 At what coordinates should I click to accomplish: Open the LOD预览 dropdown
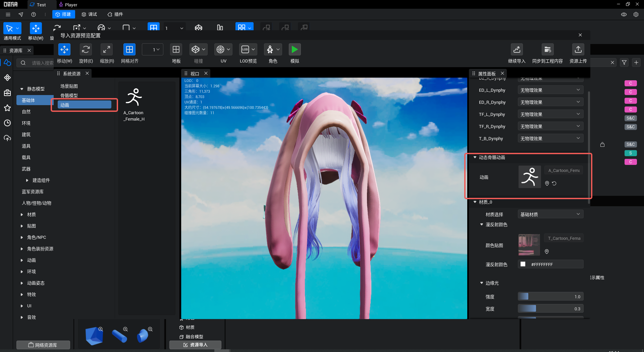coord(248,50)
